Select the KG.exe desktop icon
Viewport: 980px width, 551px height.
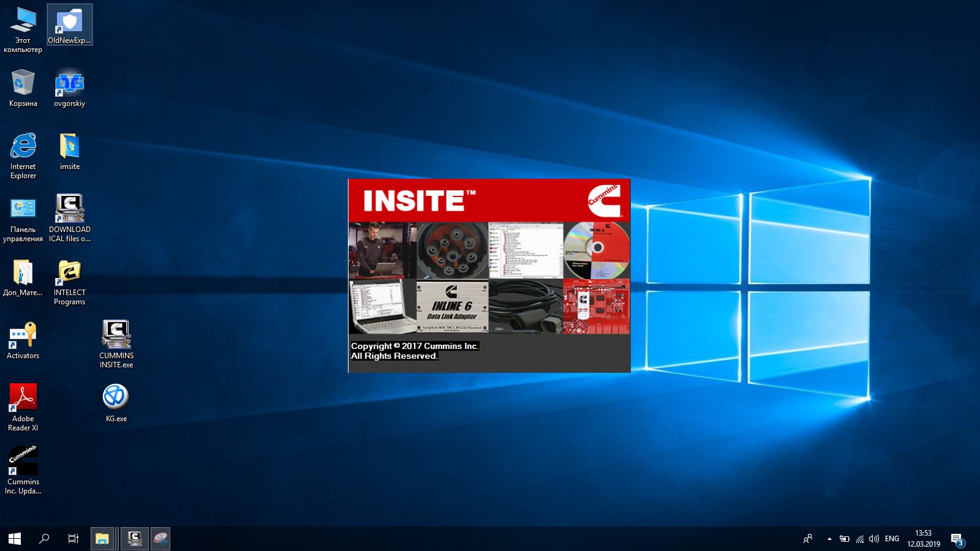point(116,397)
